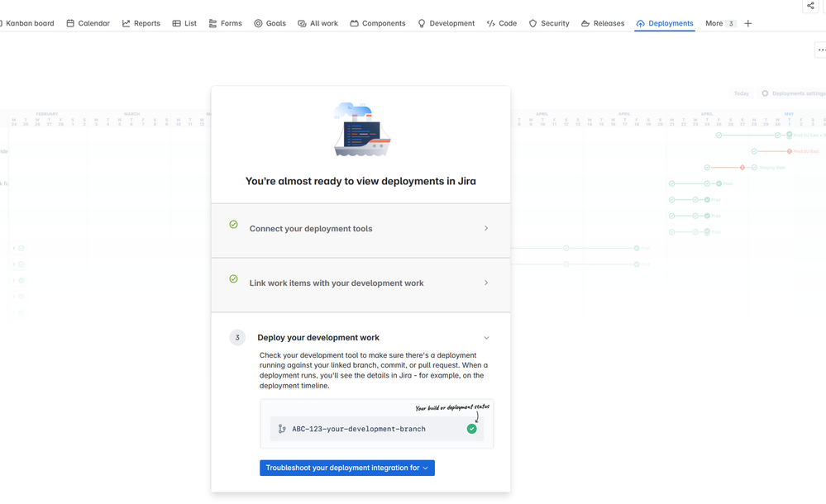The width and height of the screenshot is (826, 504).
Task: Click the branch icon beside ABC-123
Action: [x=282, y=429]
